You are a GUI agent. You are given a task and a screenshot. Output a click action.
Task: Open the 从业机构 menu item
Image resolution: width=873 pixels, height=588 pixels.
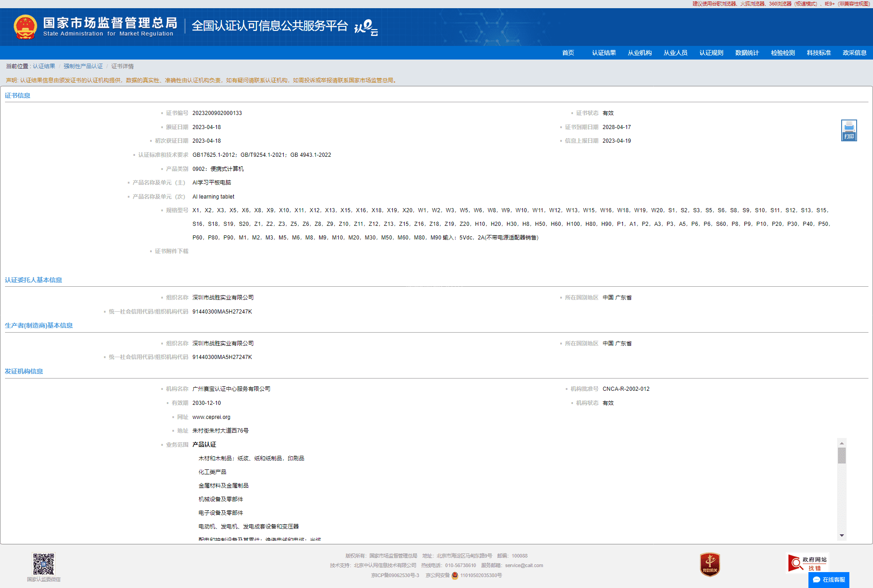click(640, 53)
